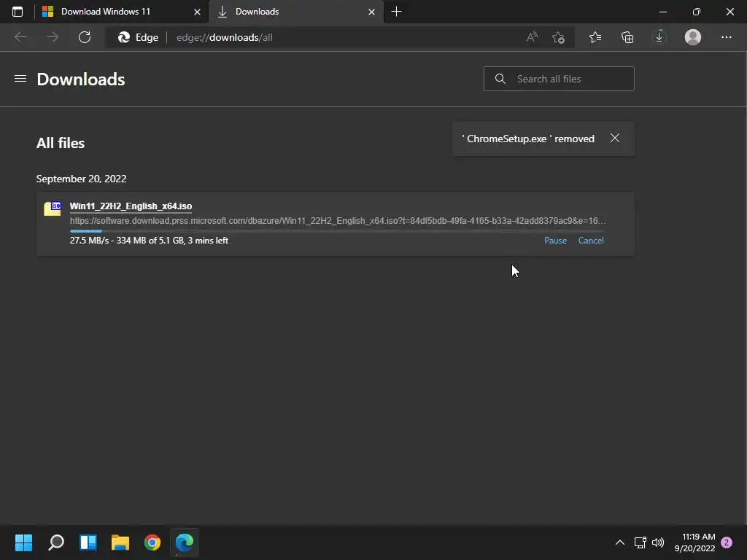Image resolution: width=747 pixels, height=560 pixels.
Task: Open the Downloads hamburger menu
Action: pos(20,79)
